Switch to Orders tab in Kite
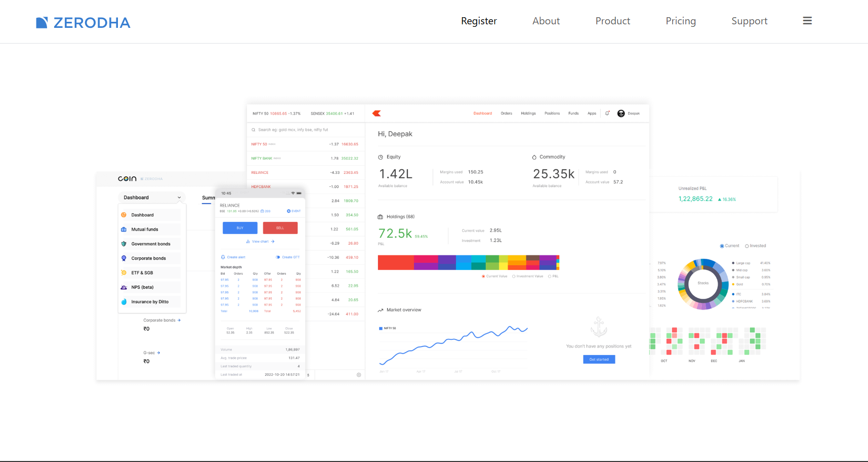The image size is (868, 462). click(506, 113)
